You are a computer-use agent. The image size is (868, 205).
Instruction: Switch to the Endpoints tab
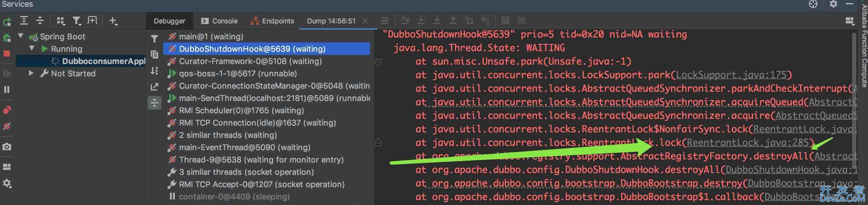click(272, 21)
